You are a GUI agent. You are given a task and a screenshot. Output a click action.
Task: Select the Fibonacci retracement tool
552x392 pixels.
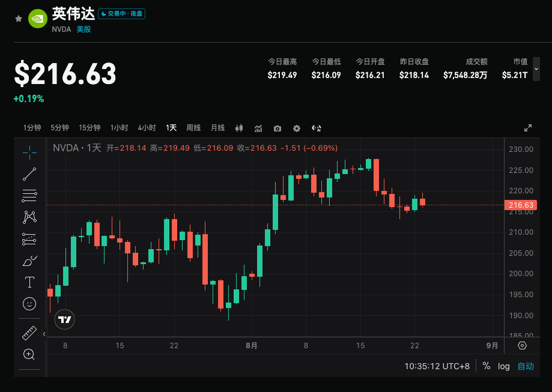point(29,196)
